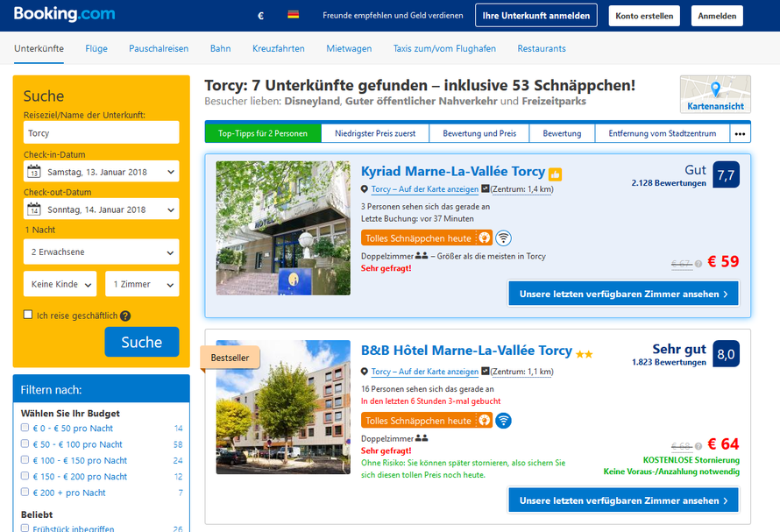Select Top-Tipps für 2 Personen sorting

click(x=263, y=133)
